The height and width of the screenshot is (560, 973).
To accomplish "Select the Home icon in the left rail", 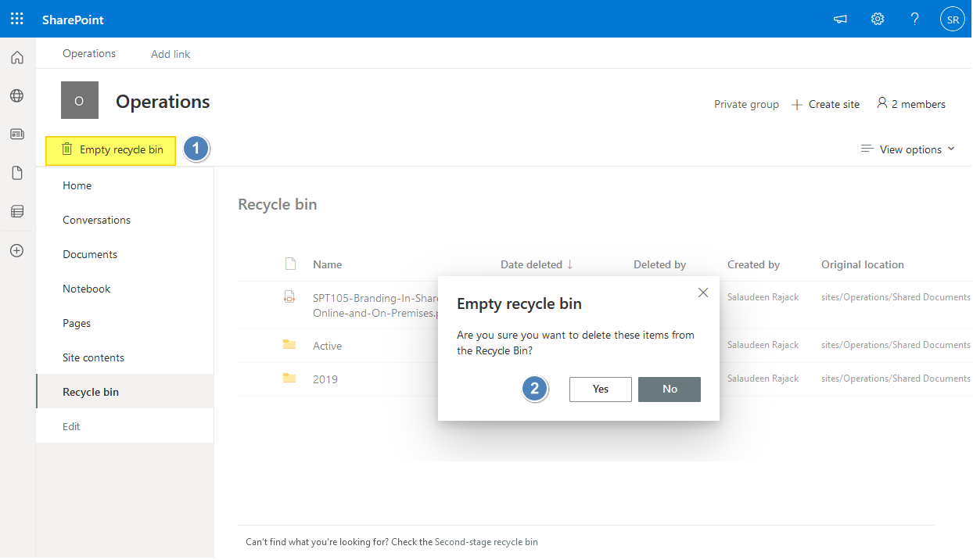I will 16,57.
